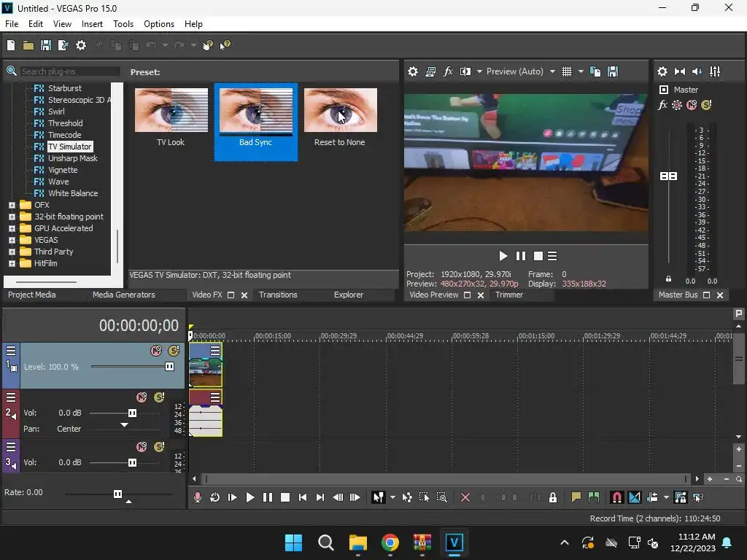Mute audio track 2
Screen dimensions: 747x560
tap(142, 397)
